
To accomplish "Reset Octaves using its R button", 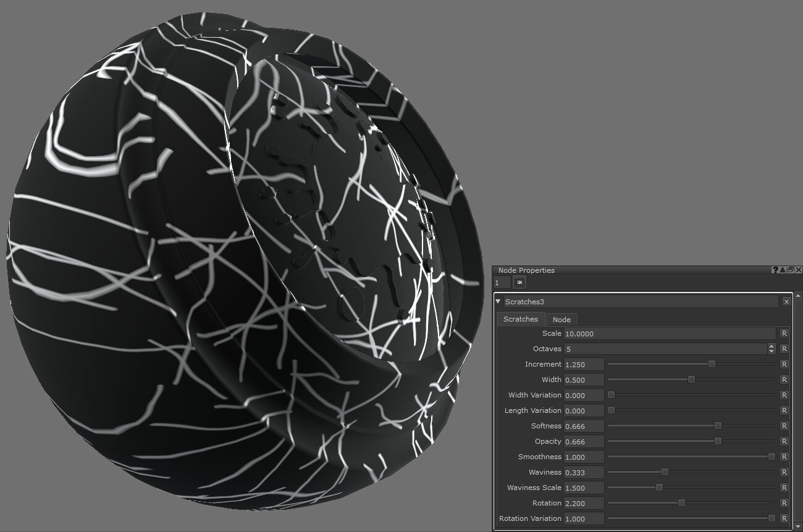I will coord(784,349).
